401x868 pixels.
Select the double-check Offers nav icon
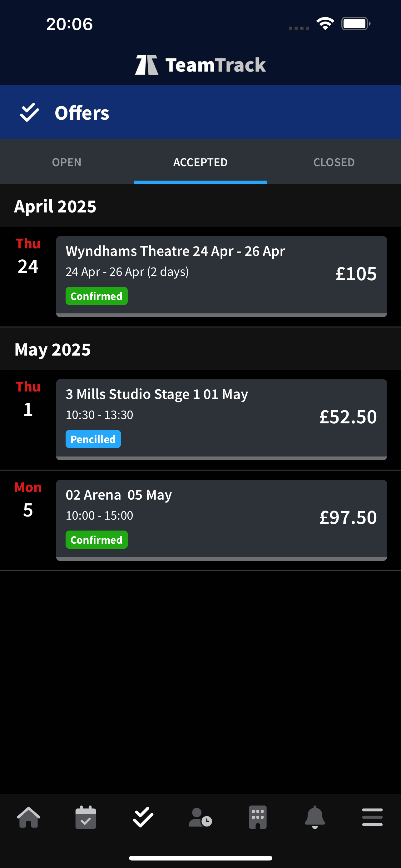tap(143, 817)
